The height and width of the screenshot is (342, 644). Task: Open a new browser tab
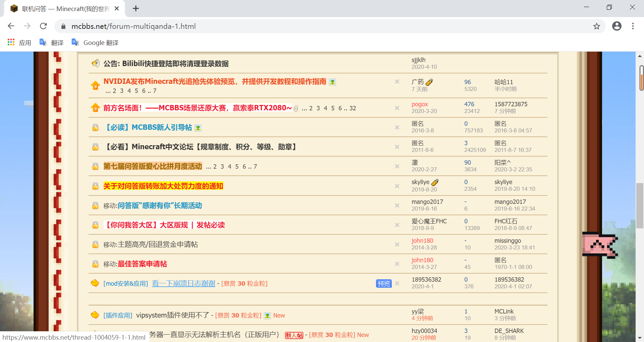tap(136, 9)
